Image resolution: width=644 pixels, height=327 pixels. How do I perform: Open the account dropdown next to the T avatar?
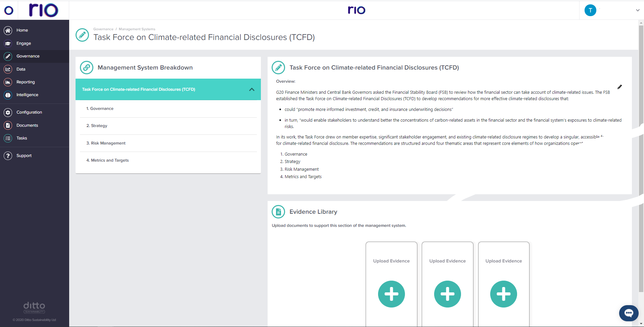(x=637, y=10)
